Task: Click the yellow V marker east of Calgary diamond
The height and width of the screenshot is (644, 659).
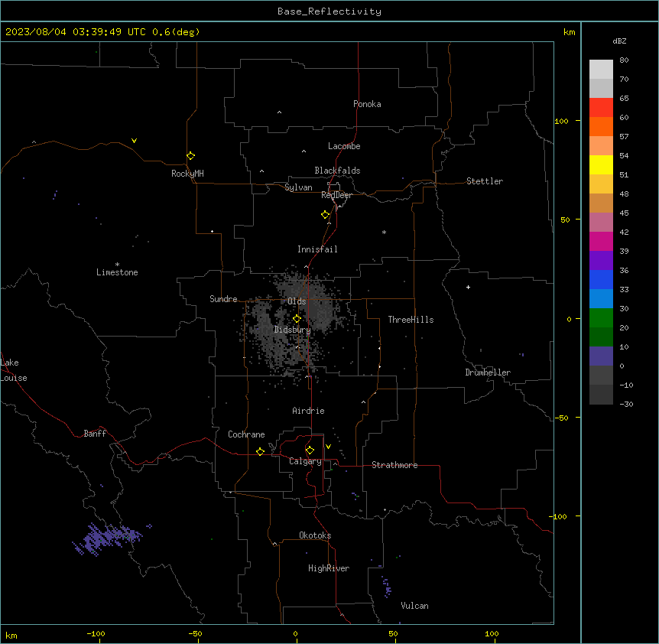Action: point(328,447)
